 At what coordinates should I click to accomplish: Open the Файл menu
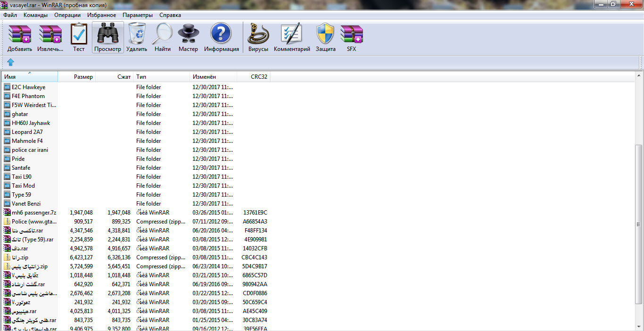10,15
